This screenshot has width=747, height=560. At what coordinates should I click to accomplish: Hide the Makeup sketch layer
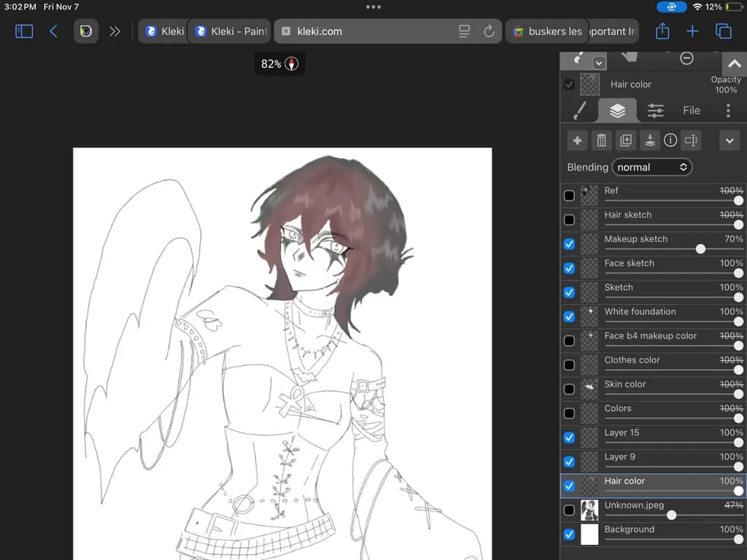(x=569, y=244)
